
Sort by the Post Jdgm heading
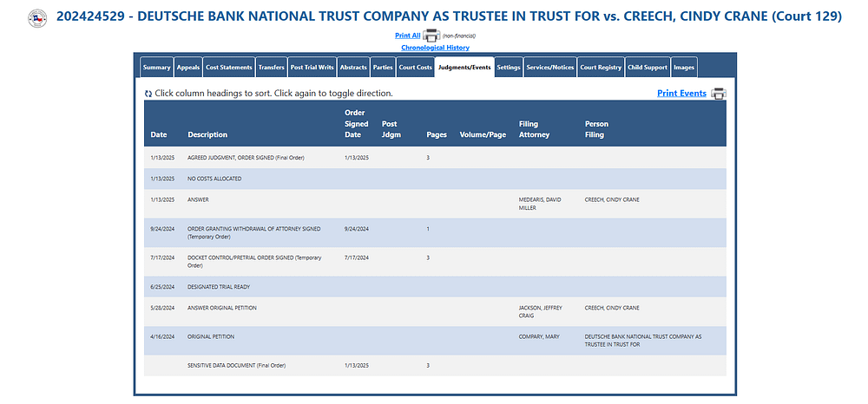[x=391, y=129]
